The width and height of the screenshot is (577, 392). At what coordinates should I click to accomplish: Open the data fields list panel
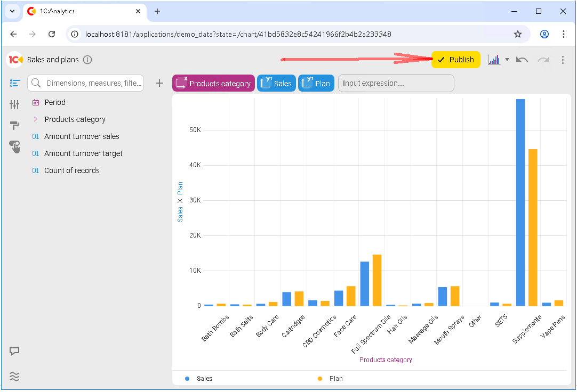(x=15, y=83)
